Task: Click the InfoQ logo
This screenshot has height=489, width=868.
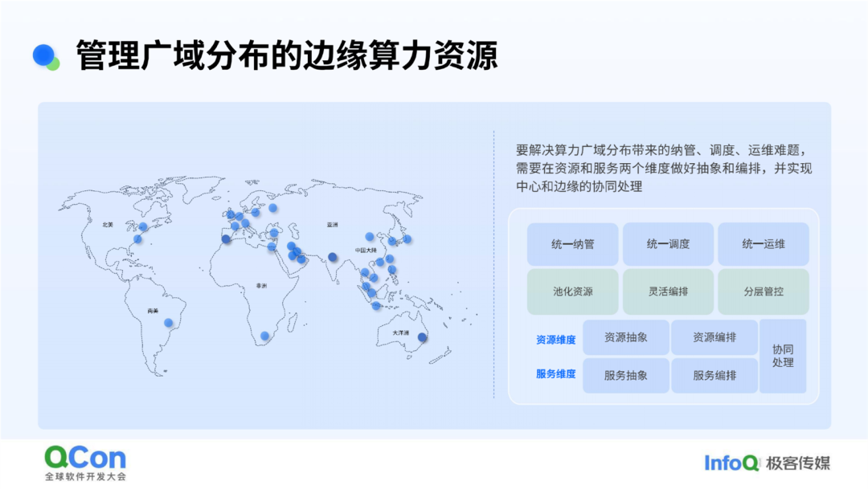Action: point(731,463)
